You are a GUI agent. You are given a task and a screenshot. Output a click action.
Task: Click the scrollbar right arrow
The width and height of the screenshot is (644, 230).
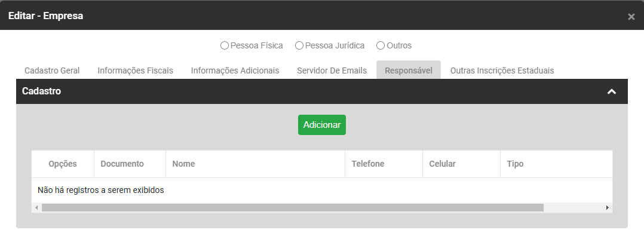[x=608, y=208]
